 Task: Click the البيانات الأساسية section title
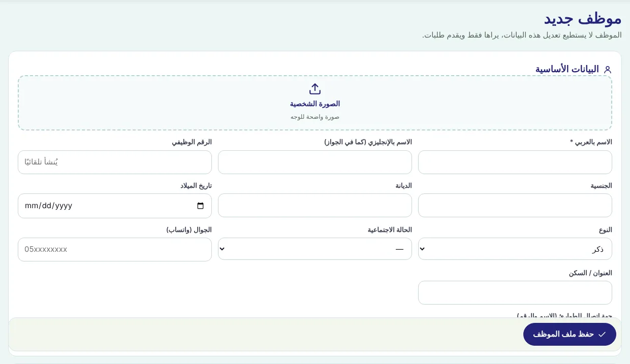click(x=567, y=69)
